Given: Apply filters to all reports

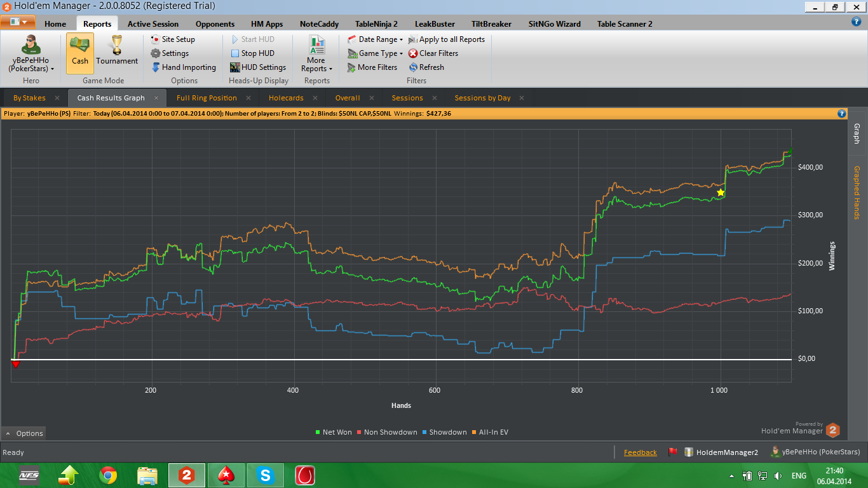Looking at the screenshot, I should pyautogui.click(x=447, y=39).
